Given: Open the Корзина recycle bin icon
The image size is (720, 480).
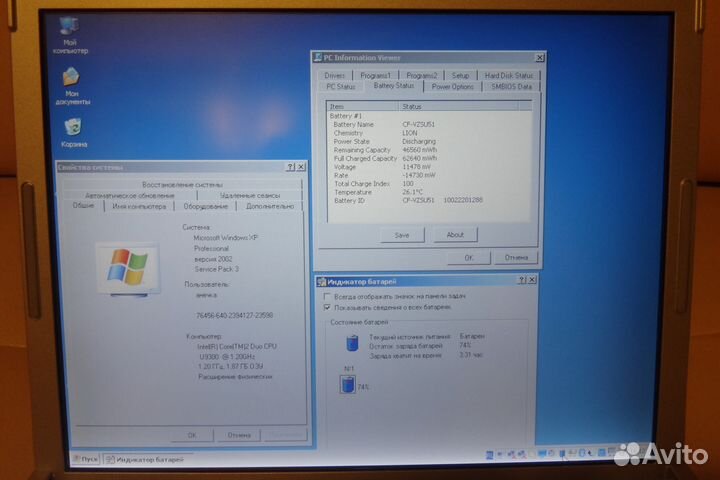Looking at the screenshot, I should (x=73, y=133).
